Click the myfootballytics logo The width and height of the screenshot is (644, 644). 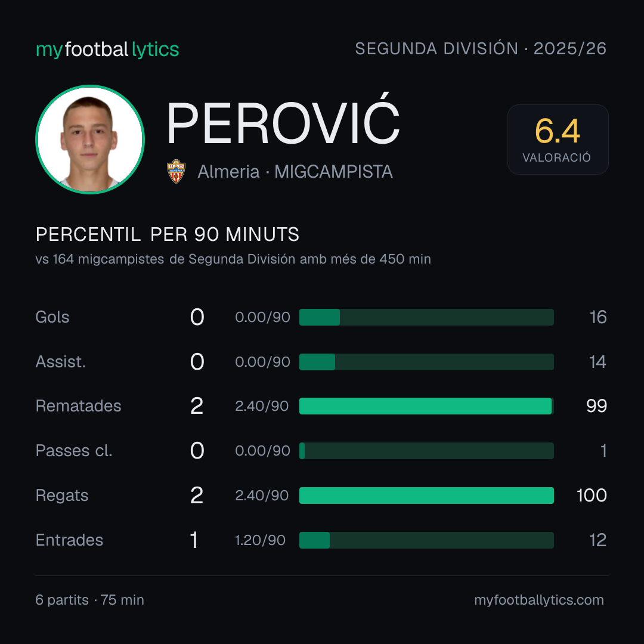(107, 49)
